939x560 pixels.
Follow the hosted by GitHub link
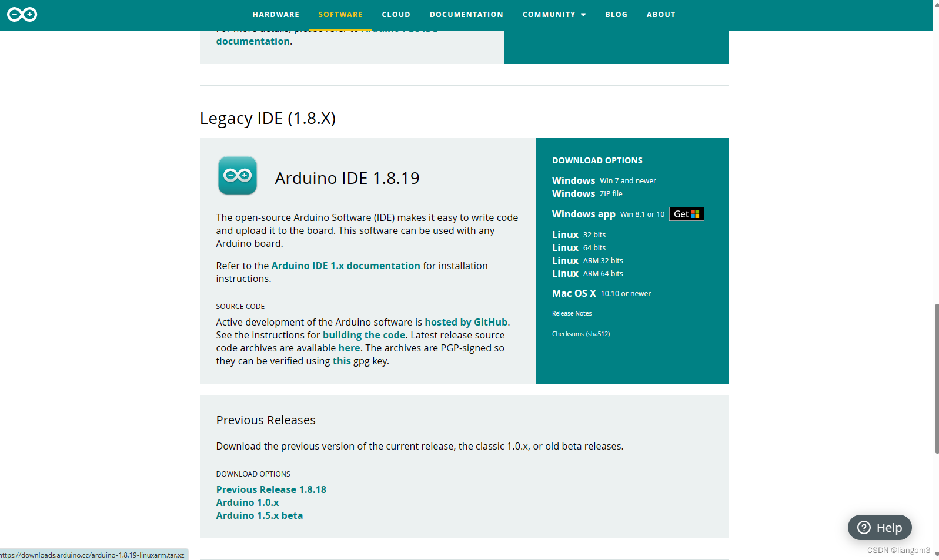tap(466, 322)
